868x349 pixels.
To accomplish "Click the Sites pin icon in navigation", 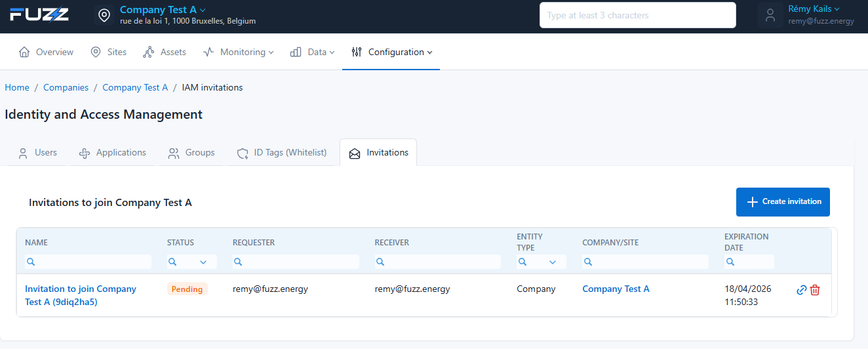I will [x=96, y=52].
